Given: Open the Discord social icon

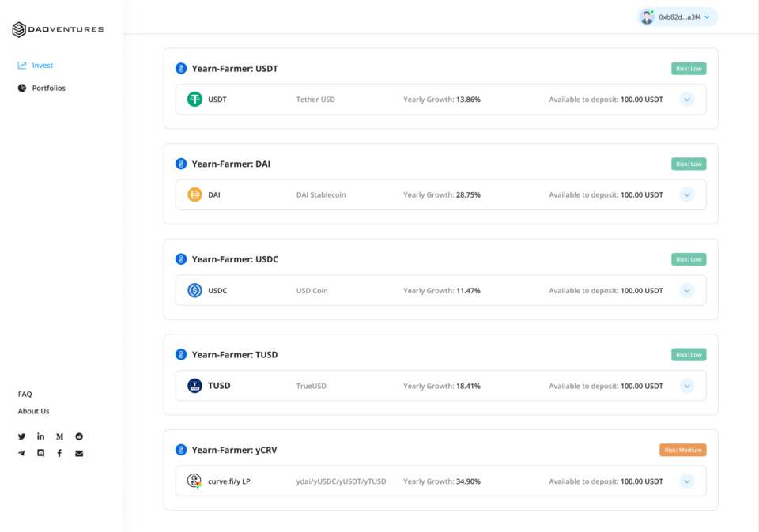Looking at the screenshot, I should coord(40,453).
